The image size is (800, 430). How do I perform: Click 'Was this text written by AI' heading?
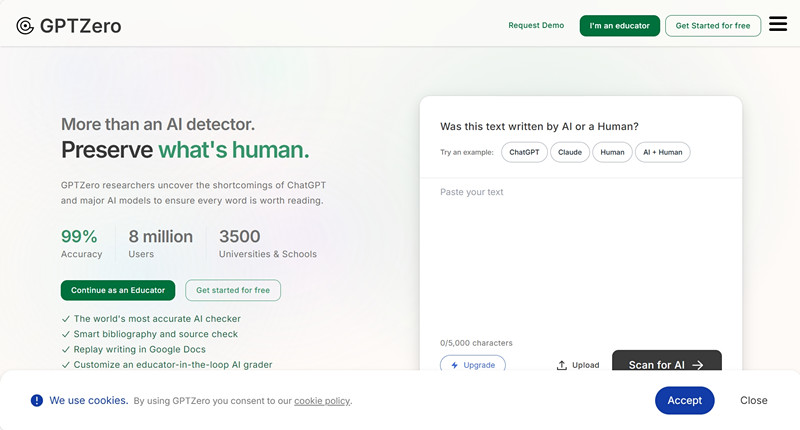(539, 127)
